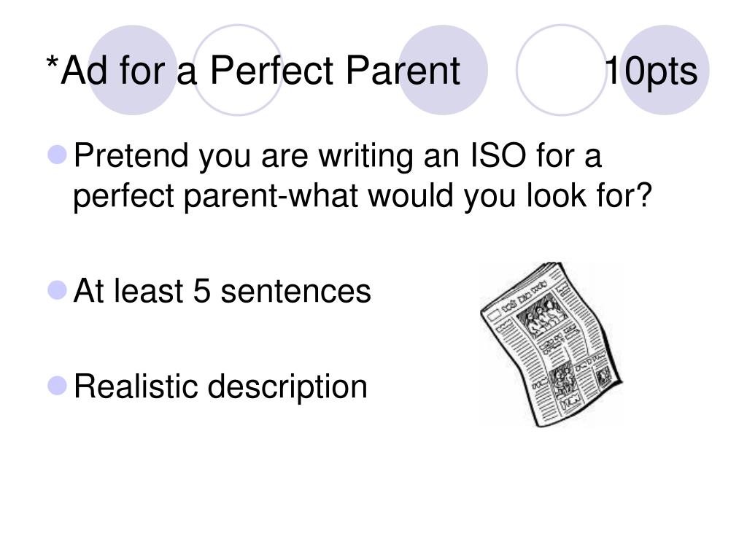The width and height of the screenshot is (747, 560).
Task: Click the photo at top of the newspaper
Action: 542,314
